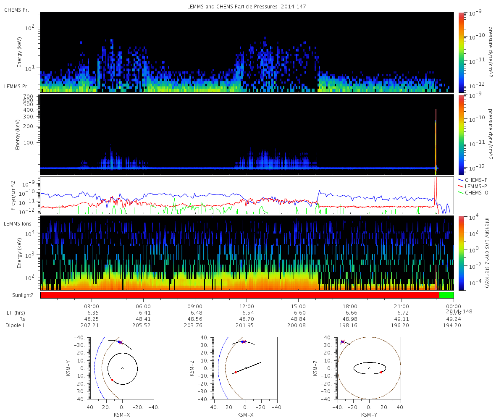Screen dimensions: 504x420
Task: Open the KSM-X versus KSM-Z orbit plot
Action: (246, 368)
